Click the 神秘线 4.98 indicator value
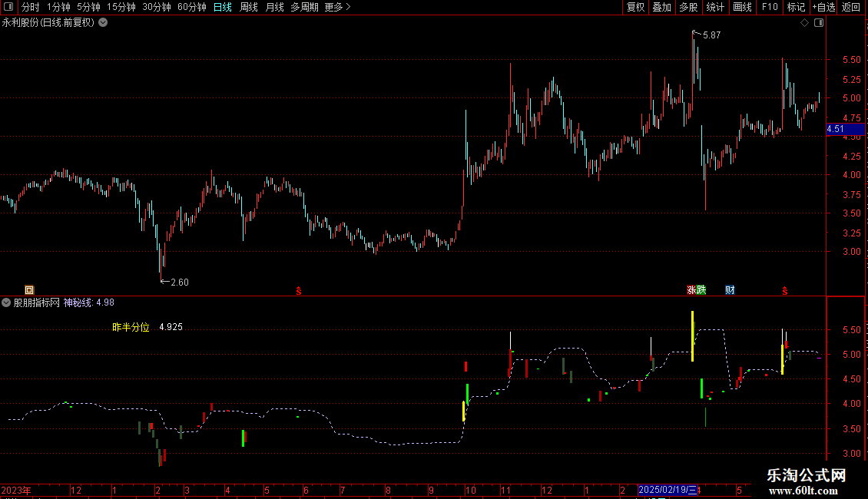This screenshot has width=868, height=499. pos(88,302)
